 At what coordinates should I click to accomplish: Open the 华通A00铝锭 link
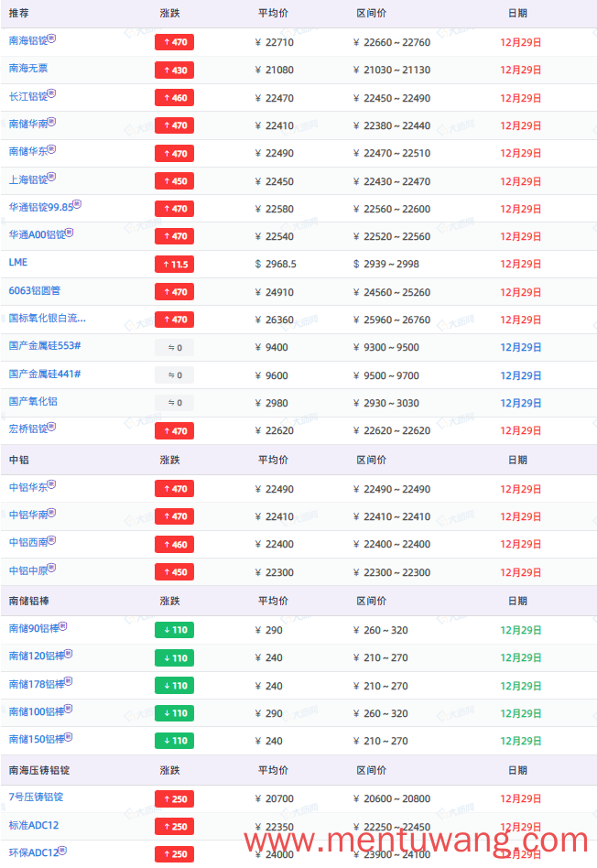click(x=38, y=235)
